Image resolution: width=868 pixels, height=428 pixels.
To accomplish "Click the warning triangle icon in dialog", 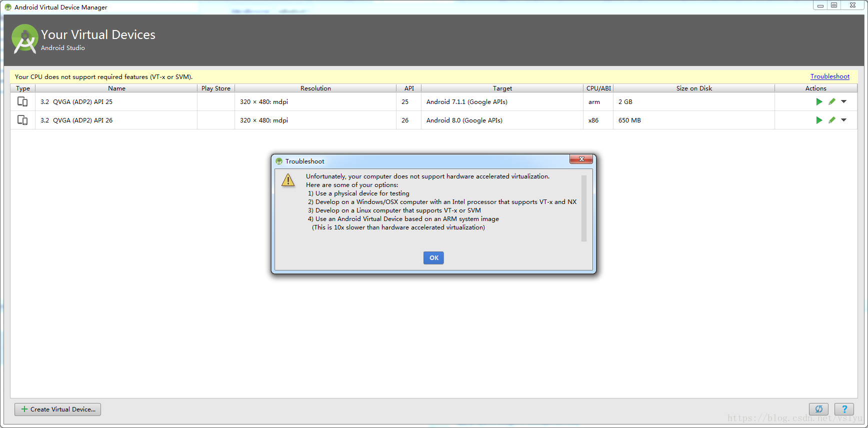I will tap(288, 180).
